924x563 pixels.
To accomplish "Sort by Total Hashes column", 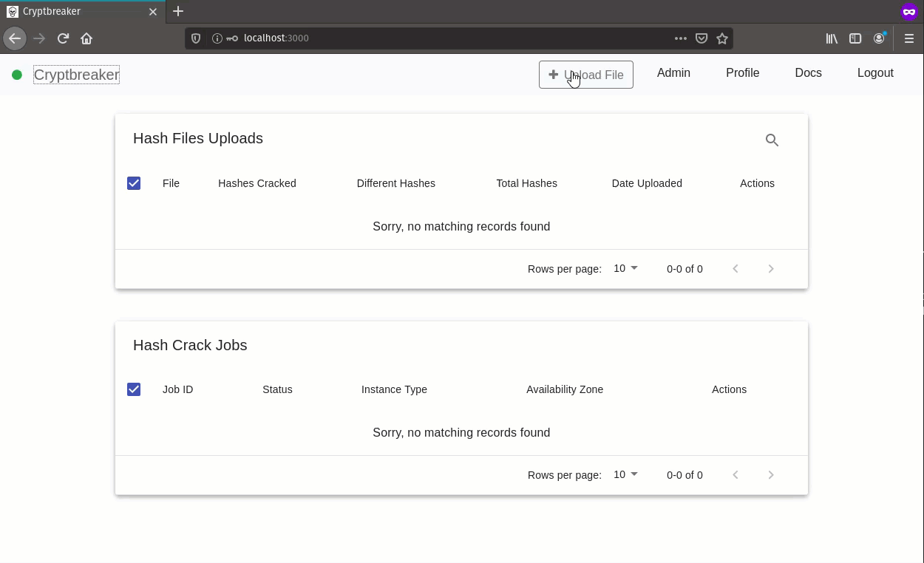I will point(526,183).
